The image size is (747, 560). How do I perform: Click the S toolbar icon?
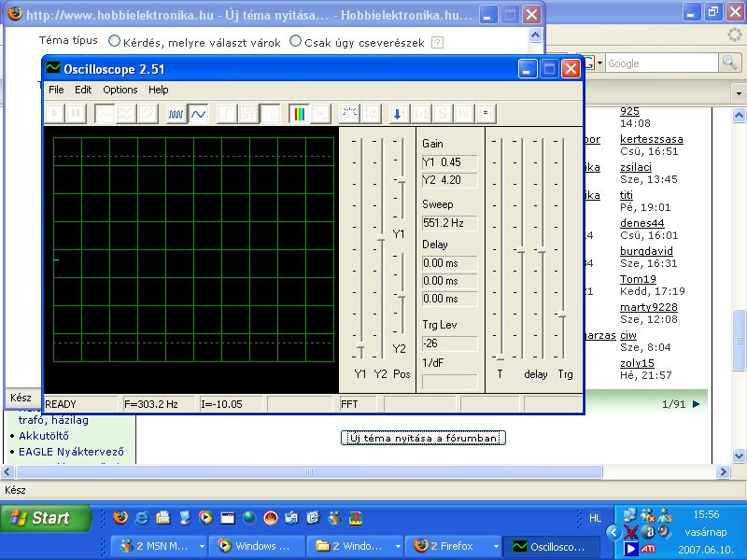(443, 113)
